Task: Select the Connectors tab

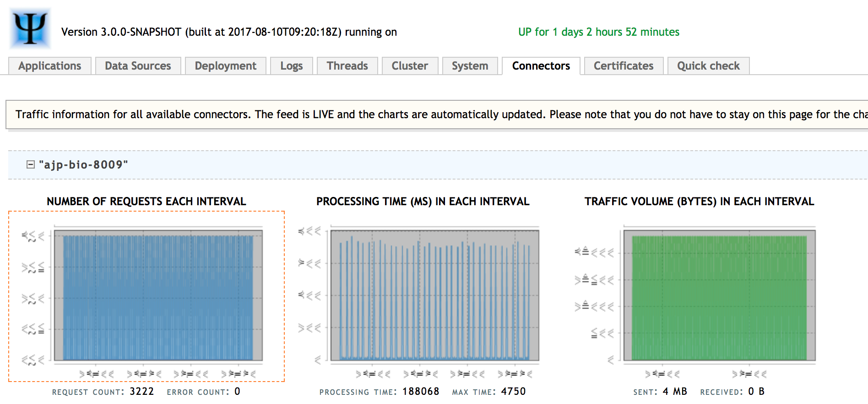Action: (541, 66)
